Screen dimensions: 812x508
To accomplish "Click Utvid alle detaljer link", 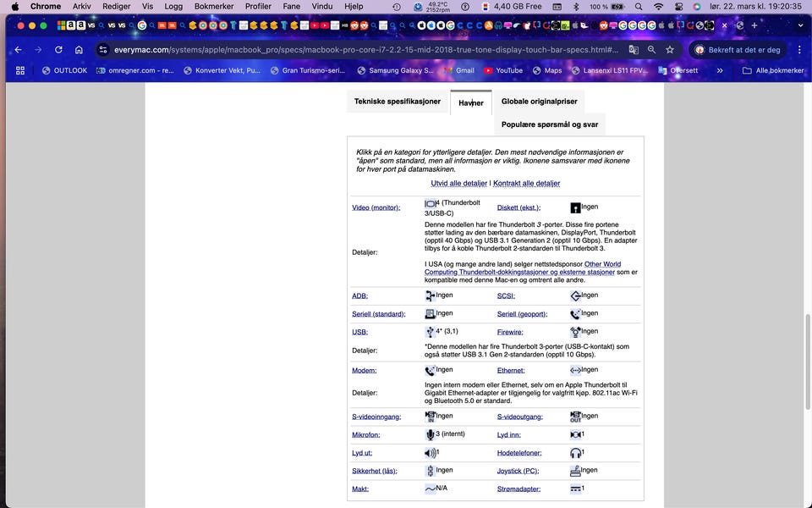I will coord(458,183).
